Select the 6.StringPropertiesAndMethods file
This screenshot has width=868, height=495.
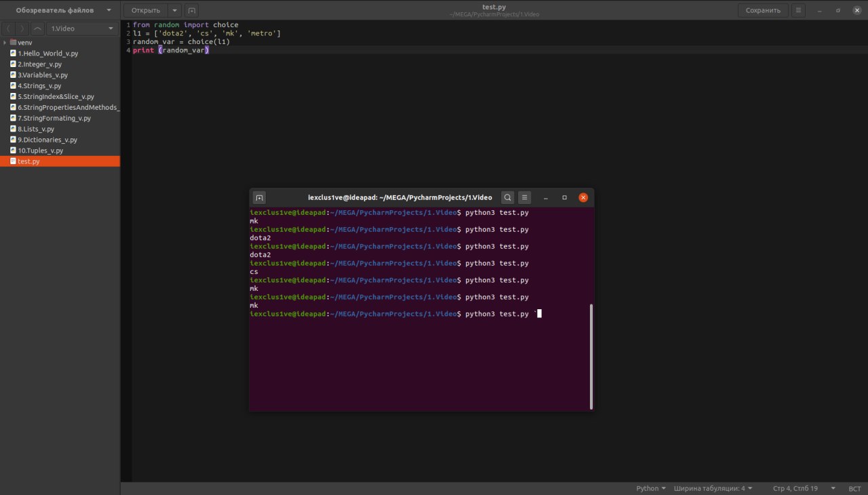pos(68,107)
